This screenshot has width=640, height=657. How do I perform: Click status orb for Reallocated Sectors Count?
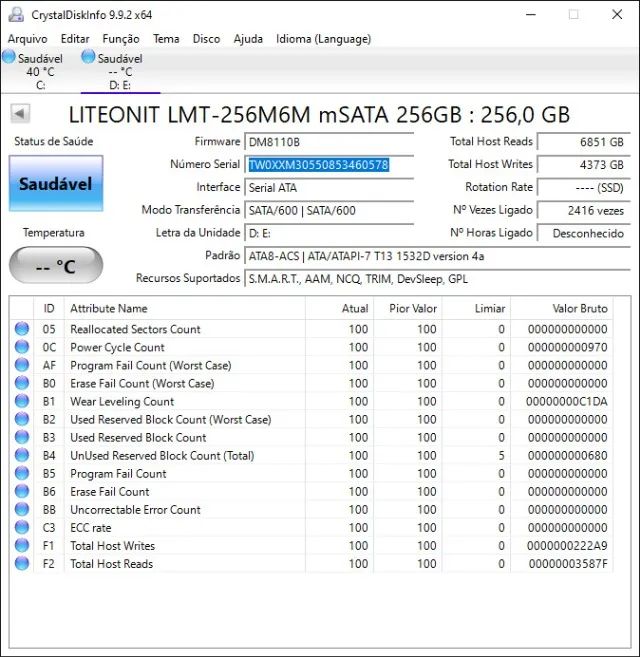22,329
